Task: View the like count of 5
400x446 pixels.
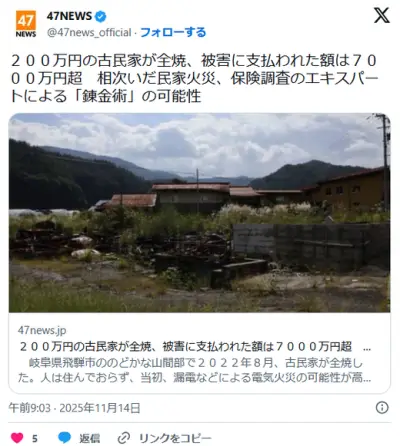Action: point(35,438)
